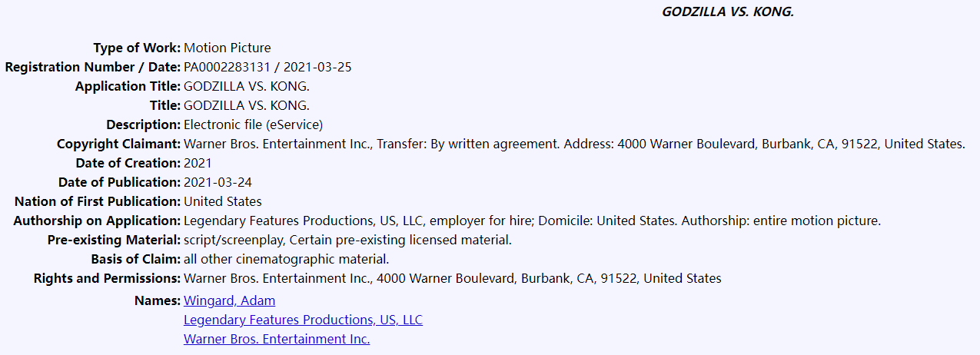This screenshot has width=980, height=355.
Task: Open the Legendary Features Productions, US, LLC link
Action: click(x=303, y=320)
